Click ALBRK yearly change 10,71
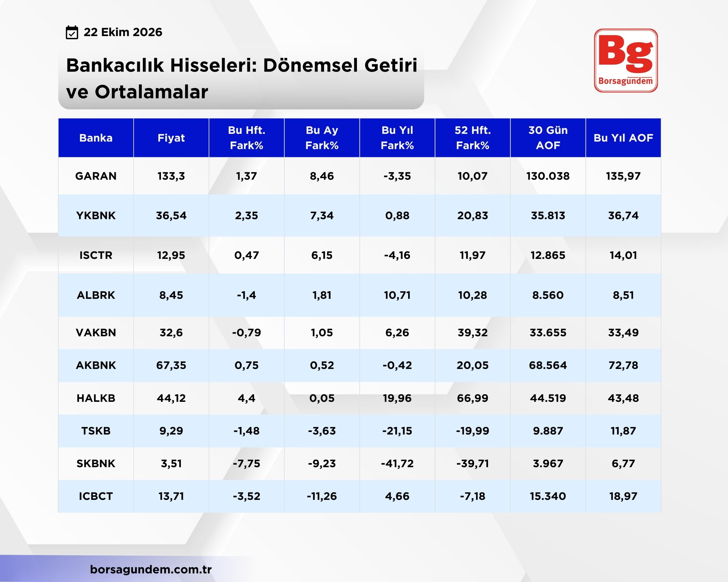The height and width of the screenshot is (582, 728). point(397,295)
